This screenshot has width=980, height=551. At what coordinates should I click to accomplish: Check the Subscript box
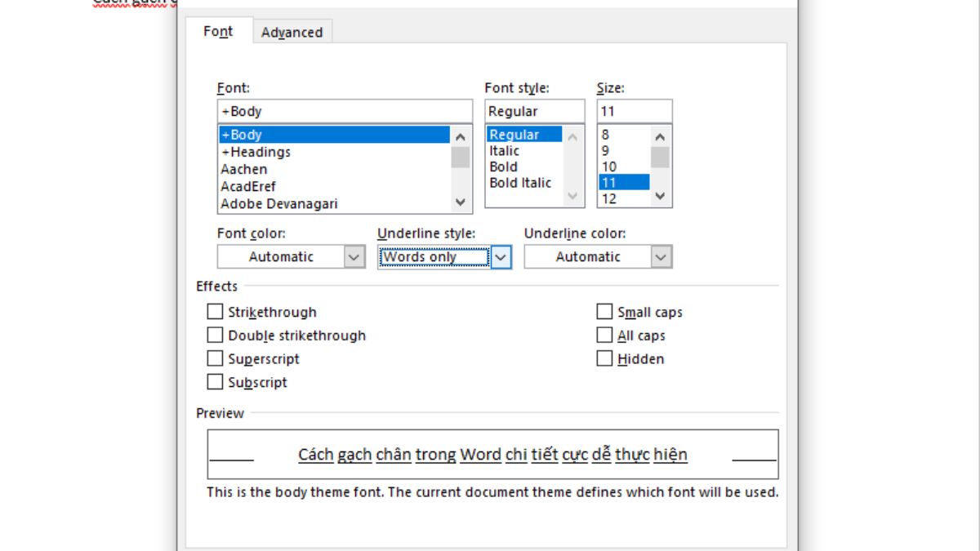[216, 382]
